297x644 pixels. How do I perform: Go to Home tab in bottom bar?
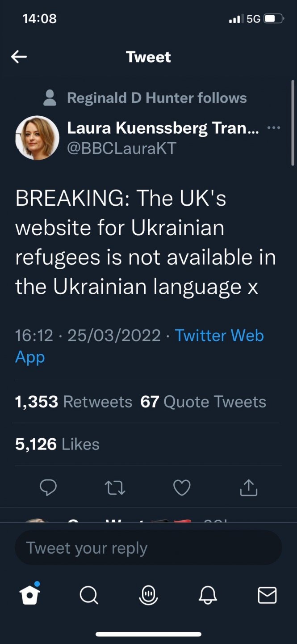coord(30,595)
